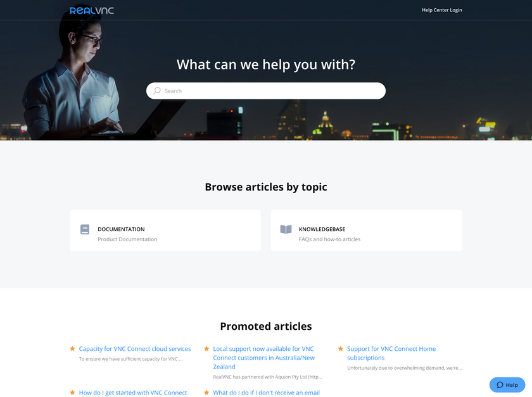Open 'What do I do if' email article
Image resolution: width=532 pixels, height=397 pixels.
click(266, 393)
